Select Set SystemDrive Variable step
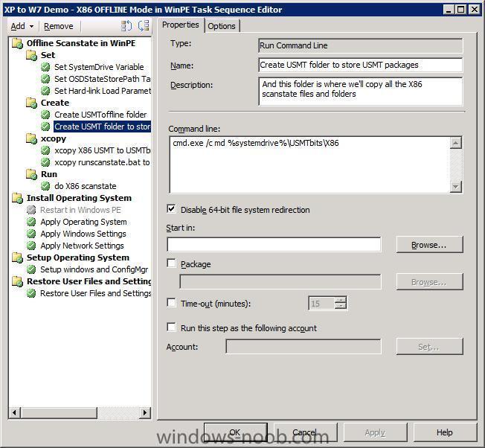485x448 pixels. click(99, 67)
